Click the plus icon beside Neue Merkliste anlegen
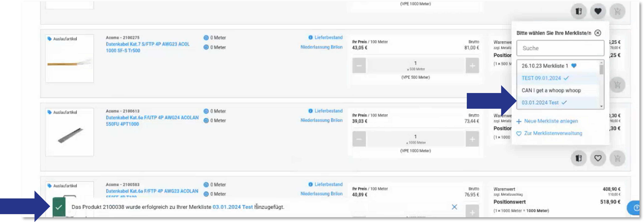This screenshot has height=222, width=644. click(519, 121)
